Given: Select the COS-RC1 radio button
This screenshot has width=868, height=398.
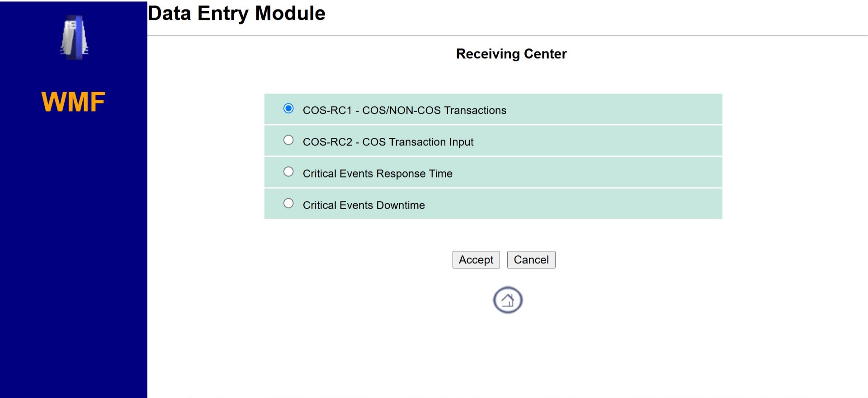Looking at the screenshot, I should tap(288, 108).
